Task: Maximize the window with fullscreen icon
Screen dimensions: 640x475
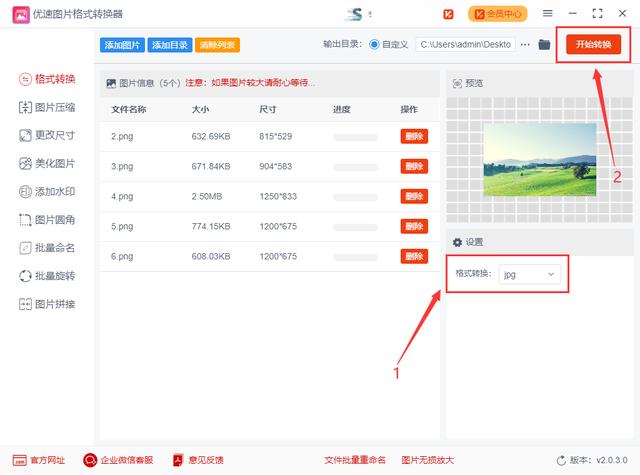Action: tap(597, 13)
